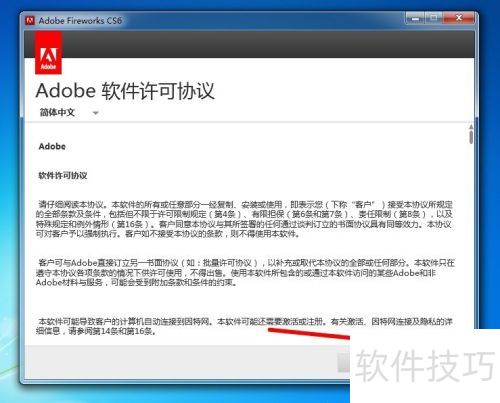
Task: Click the Adobe 软件许可协议 heading
Action: click(125, 91)
